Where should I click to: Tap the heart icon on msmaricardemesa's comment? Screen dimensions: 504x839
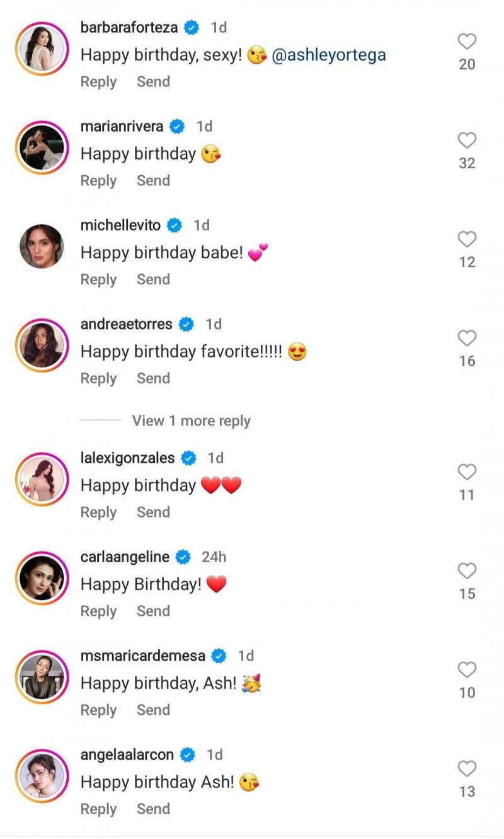pos(467,670)
